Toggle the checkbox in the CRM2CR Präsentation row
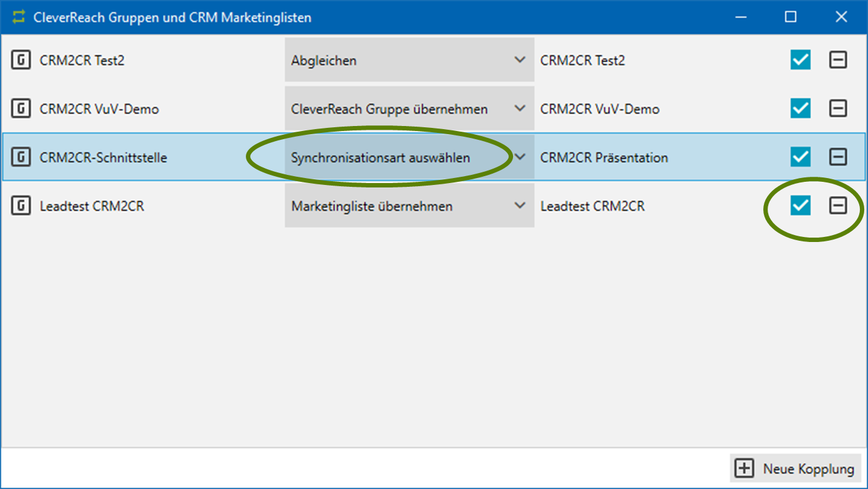Viewport: 868px width, 489px height. tap(800, 157)
